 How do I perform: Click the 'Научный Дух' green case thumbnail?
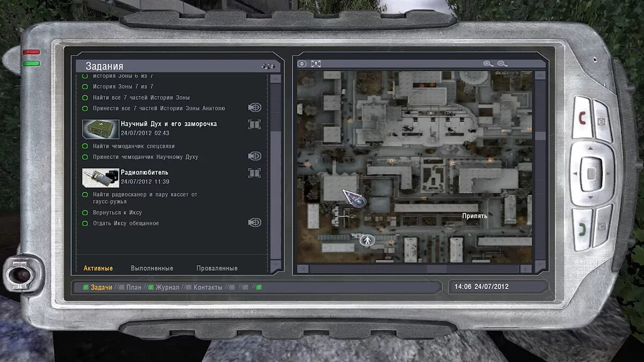100,129
